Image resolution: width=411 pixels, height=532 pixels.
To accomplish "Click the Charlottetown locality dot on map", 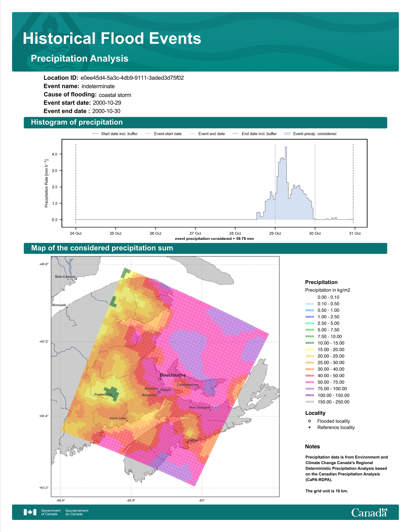I will (198, 387).
